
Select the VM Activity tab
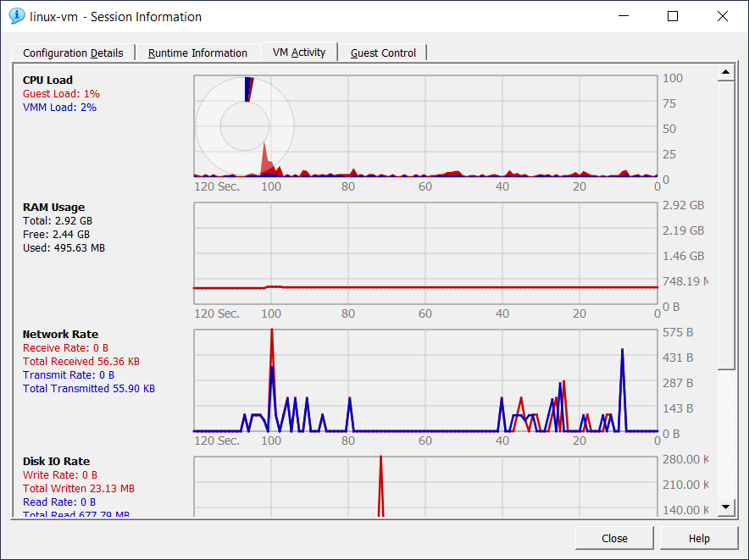(x=299, y=52)
